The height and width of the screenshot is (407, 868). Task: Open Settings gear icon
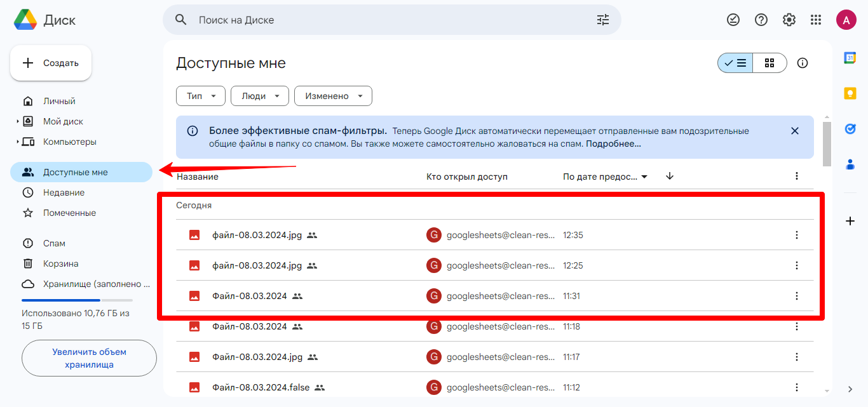[789, 20]
